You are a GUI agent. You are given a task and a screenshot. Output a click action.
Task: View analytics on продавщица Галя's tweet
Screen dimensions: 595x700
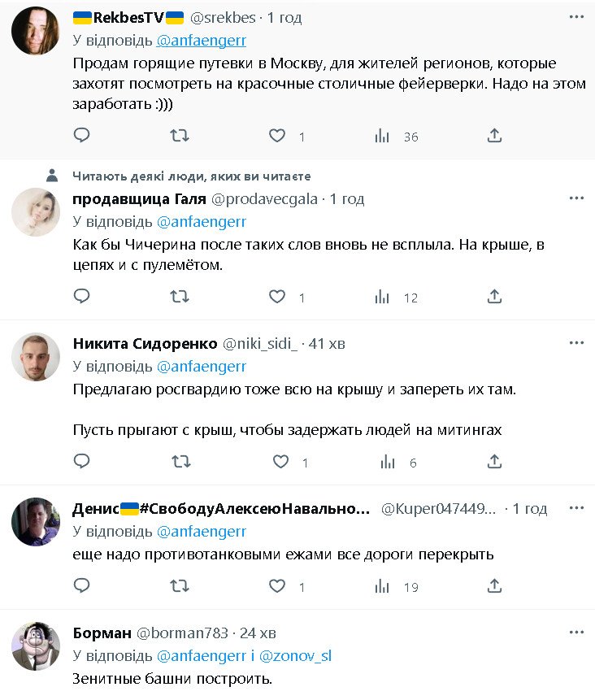pyautogui.click(x=382, y=297)
